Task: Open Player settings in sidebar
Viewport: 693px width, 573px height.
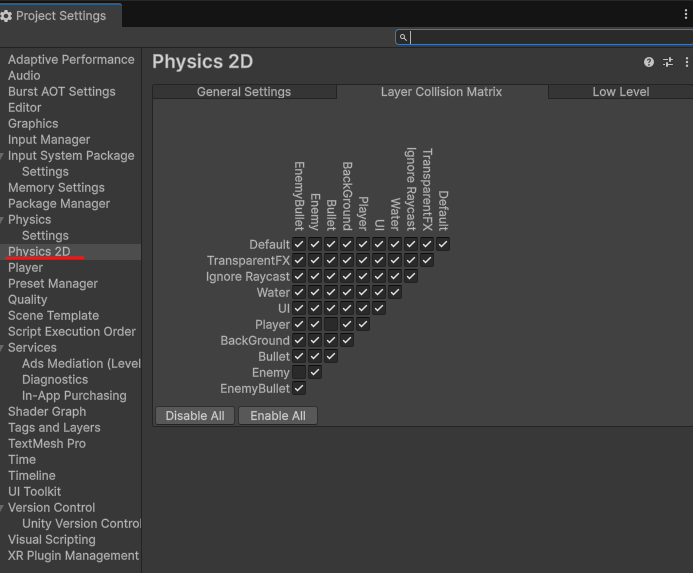Action: tap(26, 268)
